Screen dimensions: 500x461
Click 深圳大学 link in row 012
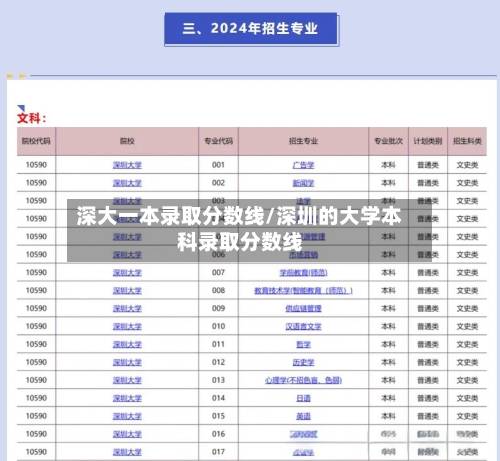coord(127,362)
